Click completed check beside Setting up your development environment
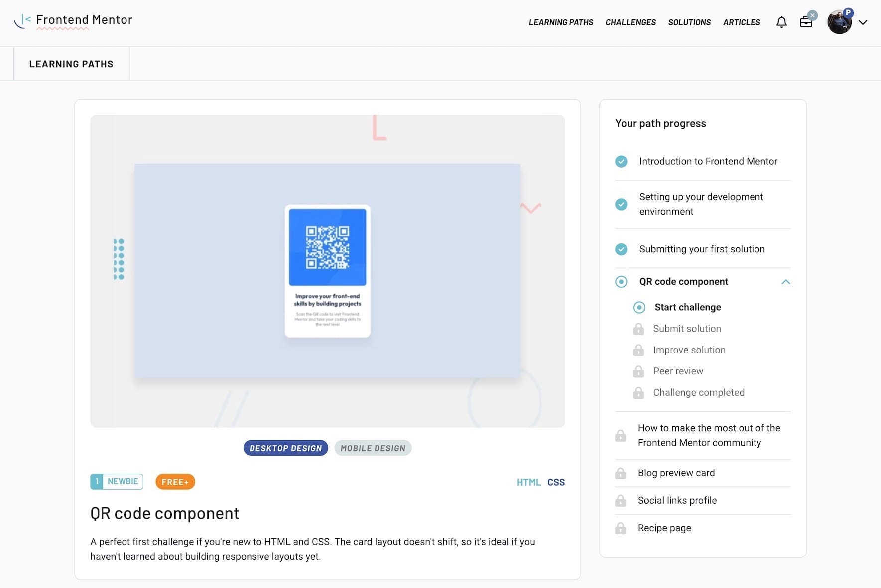 pyautogui.click(x=621, y=204)
